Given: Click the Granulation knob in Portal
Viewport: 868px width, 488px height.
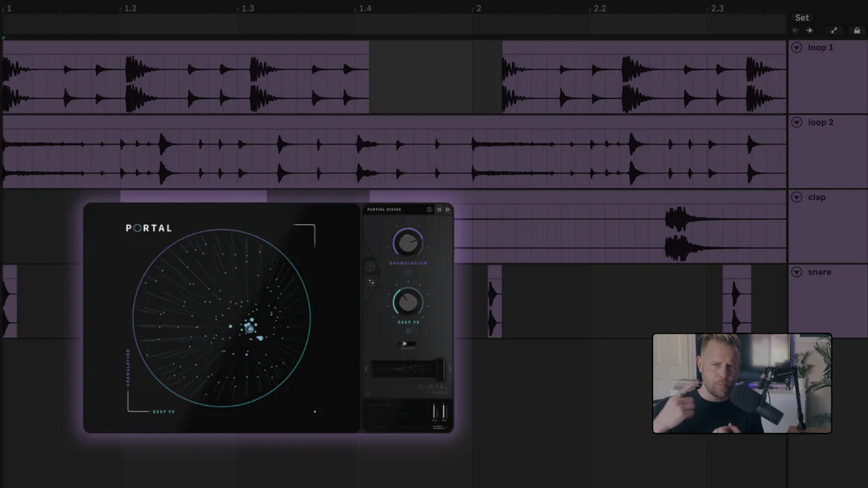Looking at the screenshot, I should click(408, 244).
